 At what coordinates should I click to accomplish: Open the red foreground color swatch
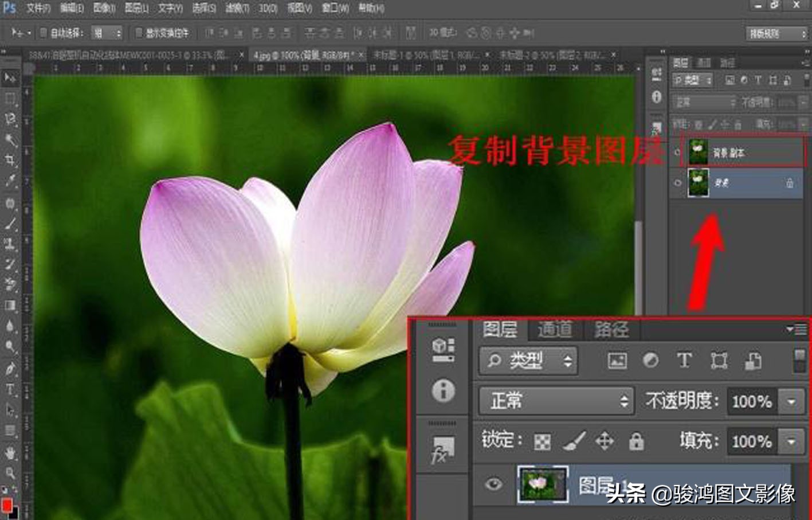click(x=6, y=505)
